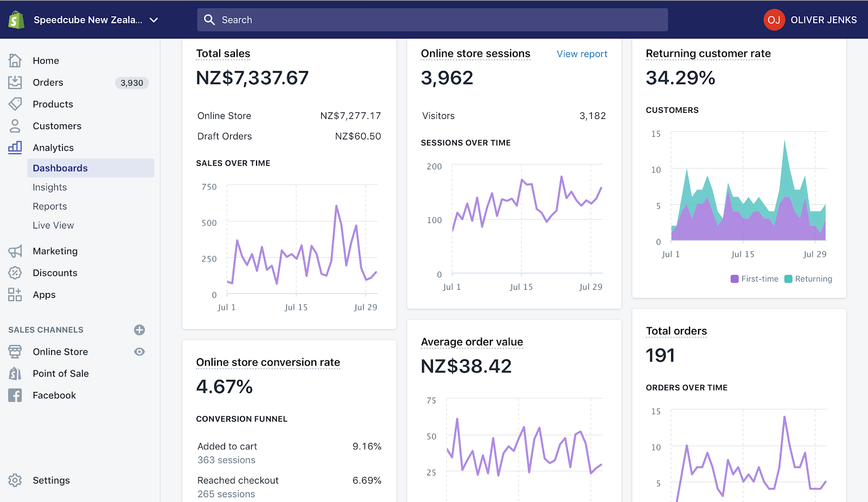Click the Online Store storefront icon

point(15,352)
